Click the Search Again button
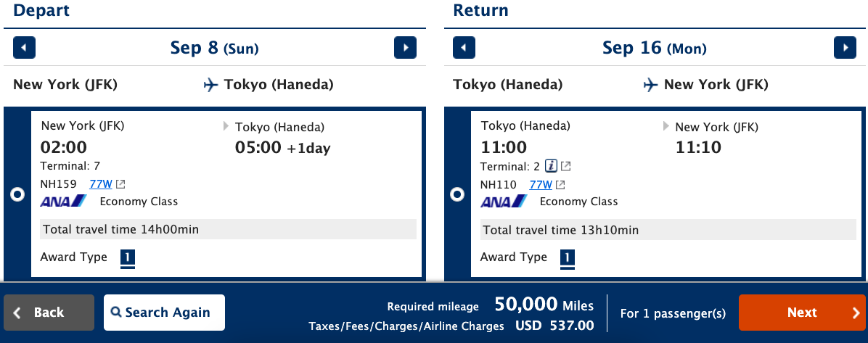 [165, 313]
